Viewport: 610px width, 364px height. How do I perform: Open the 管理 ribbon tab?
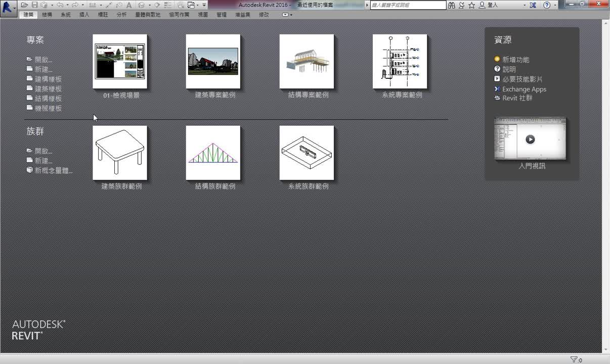tap(222, 15)
